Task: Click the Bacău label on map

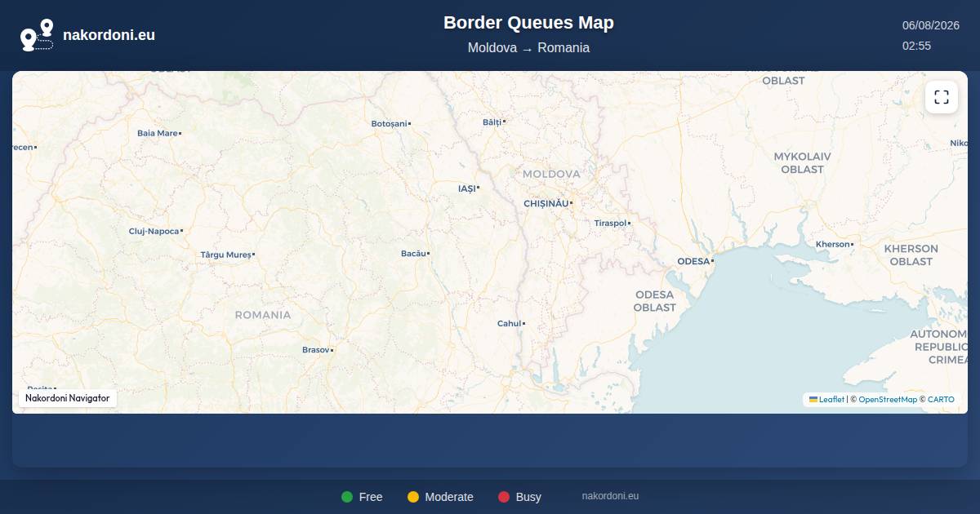Action: tap(413, 254)
